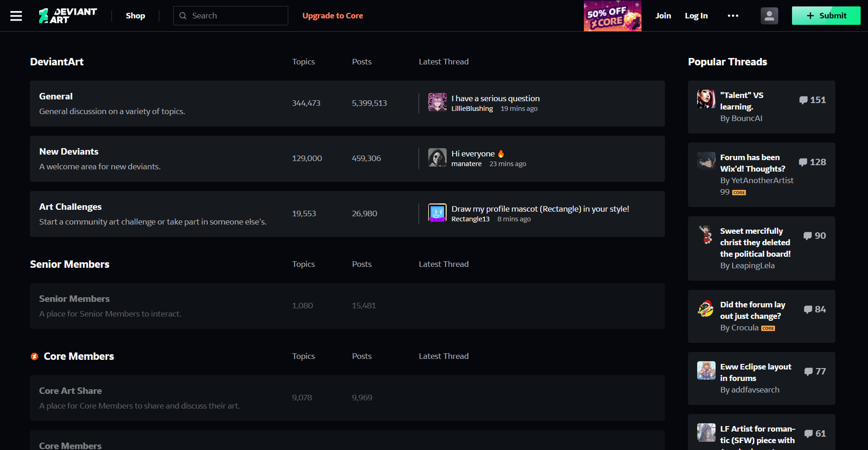Open the hamburger navigation menu

tap(16, 16)
